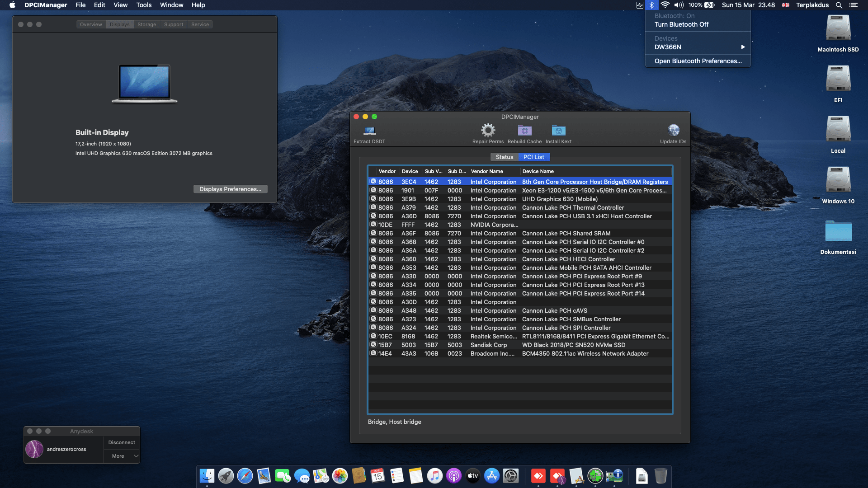The width and height of the screenshot is (868, 488).
Task: Select the NVIDIA Corpora... row
Action: coord(520,225)
